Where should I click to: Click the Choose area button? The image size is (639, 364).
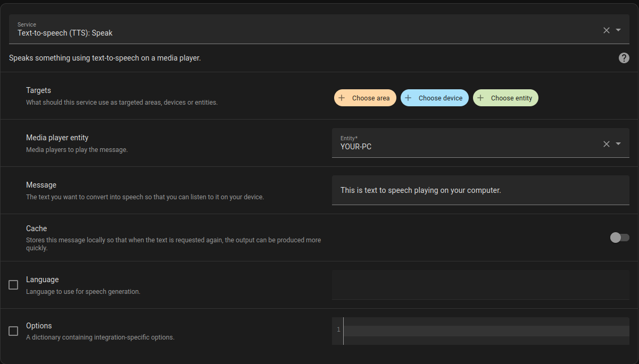(x=365, y=98)
